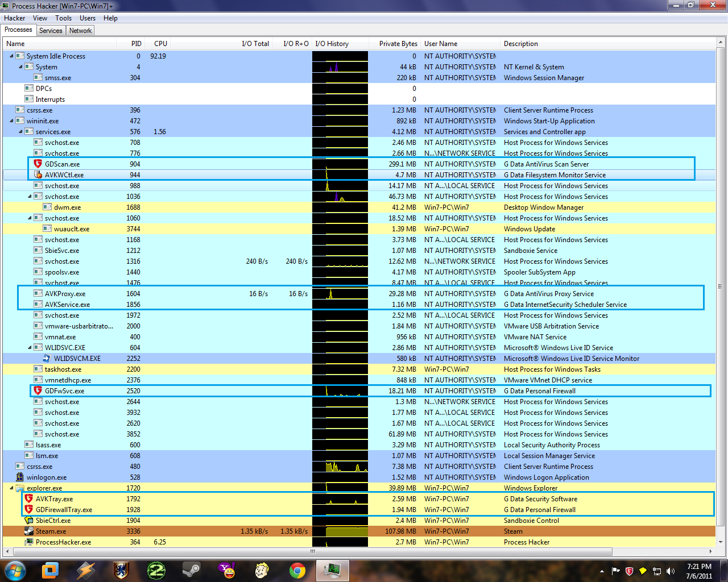Viewport: 728px width, 582px height.
Task: Click the G Data shield tray icon
Action: tap(629, 571)
